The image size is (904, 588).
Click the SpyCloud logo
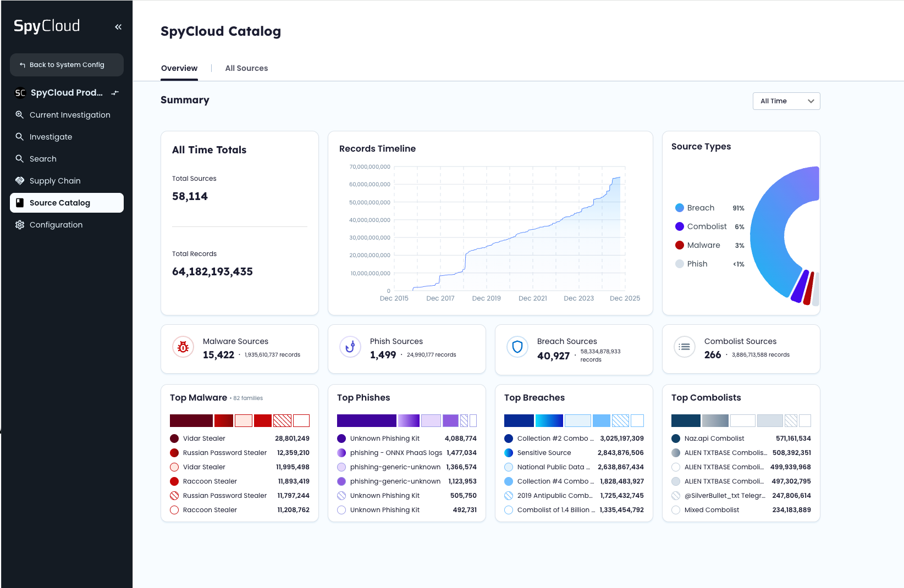47,26
